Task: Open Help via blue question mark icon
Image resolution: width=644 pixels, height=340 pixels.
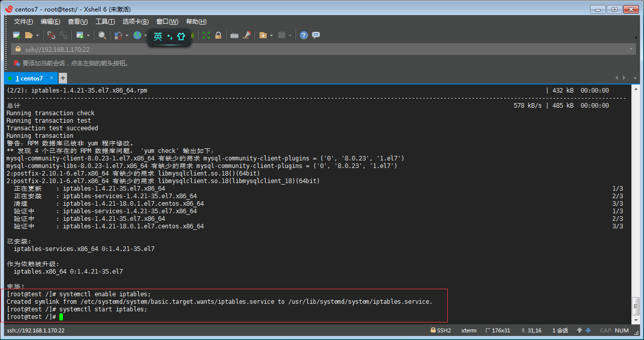Action: tap(304, 35)
